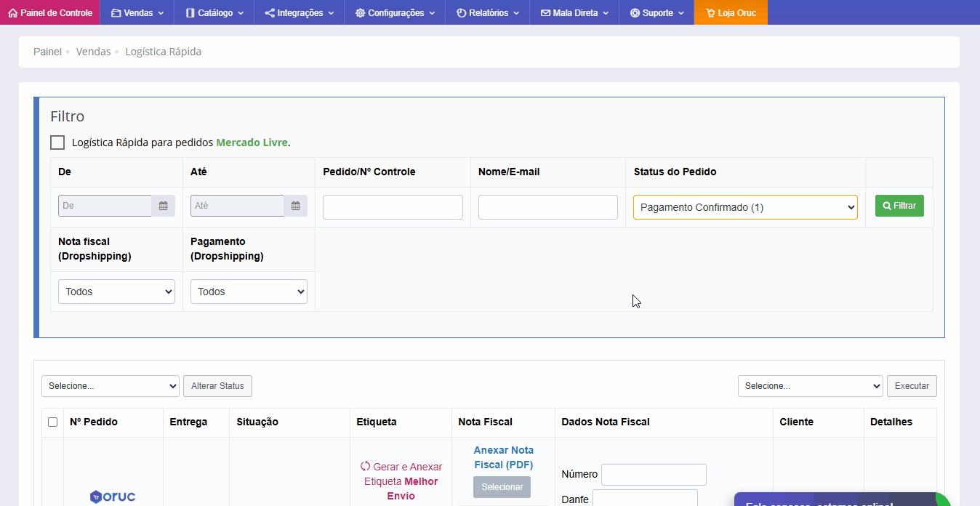Viewport: 980px width, 506px height.
Task: Click the calendar icon beside the De field
Action: pos(164,206)
